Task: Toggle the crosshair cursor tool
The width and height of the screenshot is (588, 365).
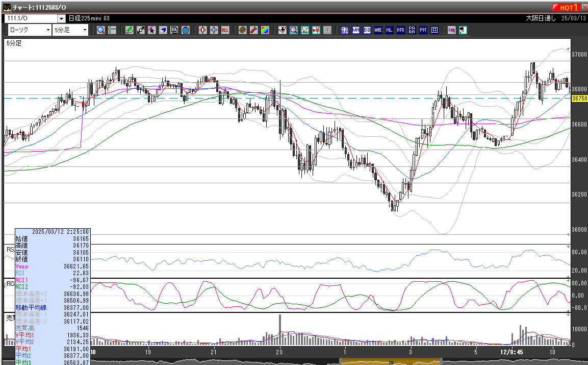Action: point(112,30)
